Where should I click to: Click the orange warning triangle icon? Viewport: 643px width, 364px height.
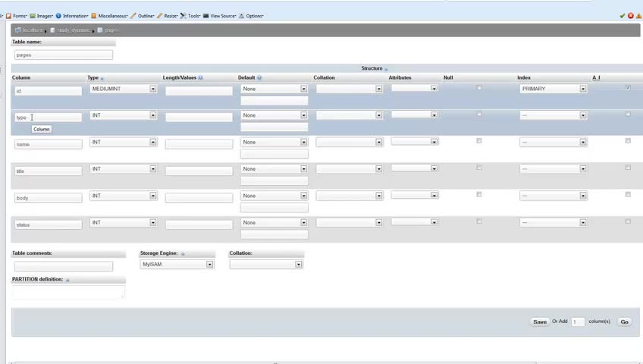[x=639, y=16]
